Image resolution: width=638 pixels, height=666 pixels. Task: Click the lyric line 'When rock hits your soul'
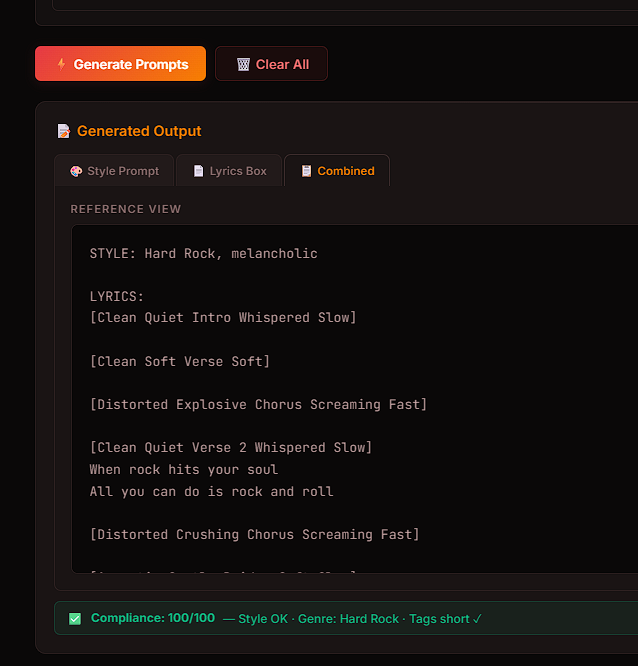coord(184,469)
